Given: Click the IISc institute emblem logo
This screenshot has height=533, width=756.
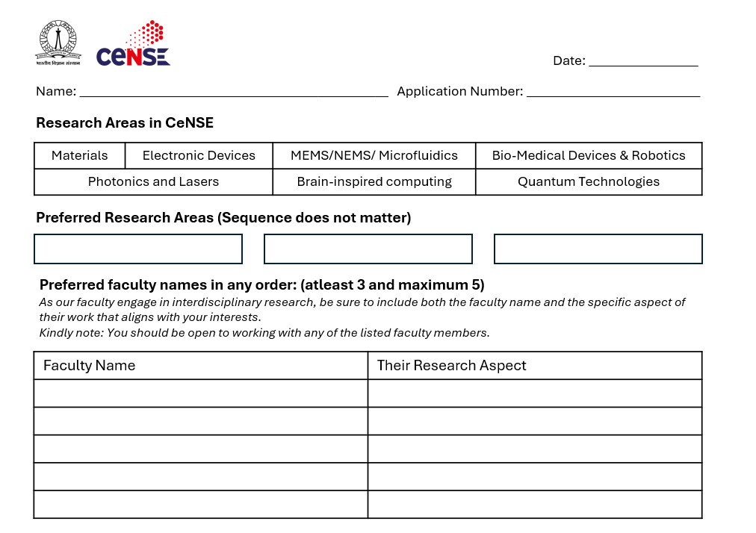Looking at the screenshot, I should [58, 43].
